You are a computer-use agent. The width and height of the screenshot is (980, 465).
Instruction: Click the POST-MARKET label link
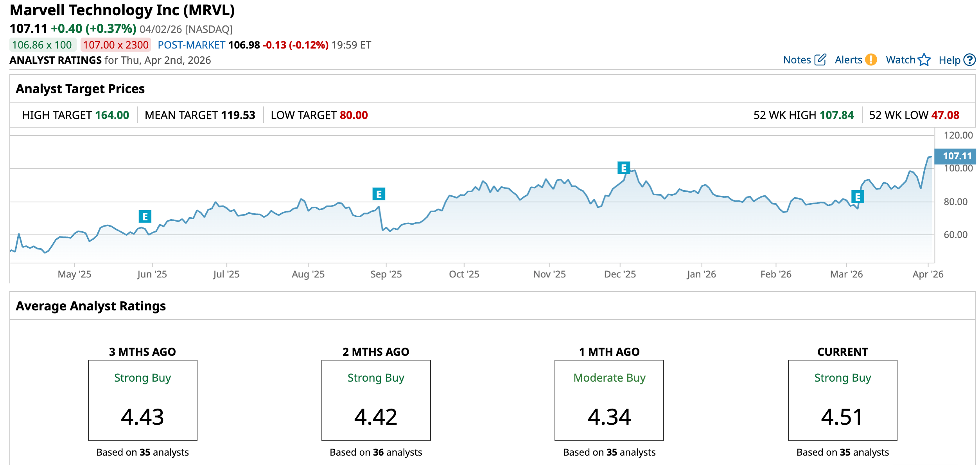191,45
